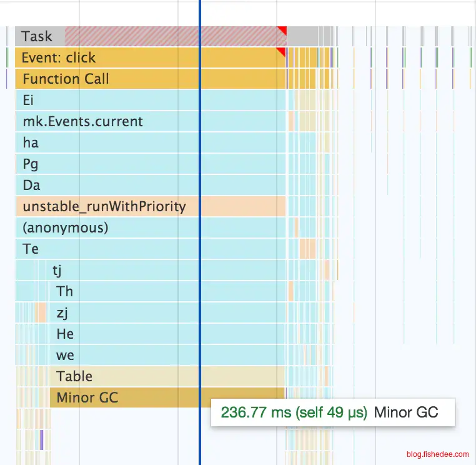Select the He call frame

click(x=125, y=334)
